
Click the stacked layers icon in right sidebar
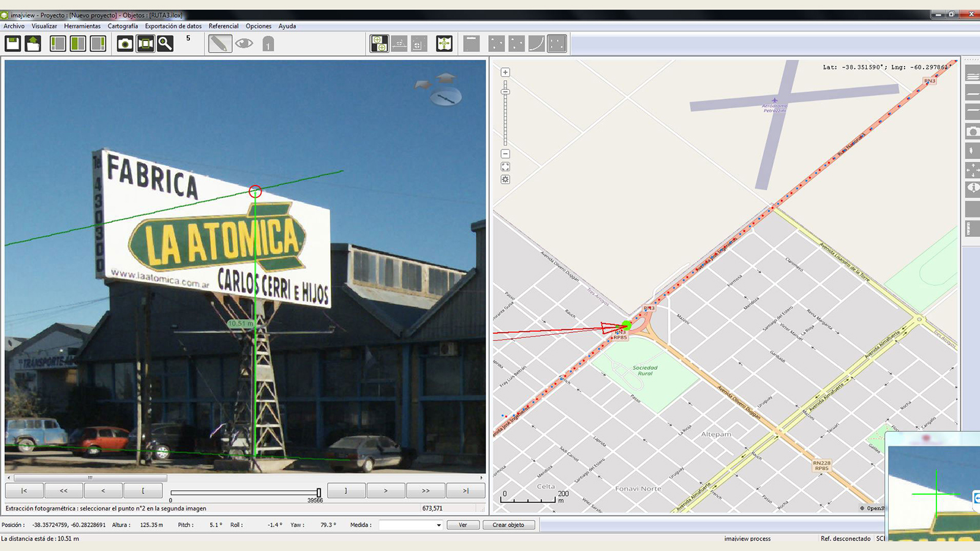[973, 75]
